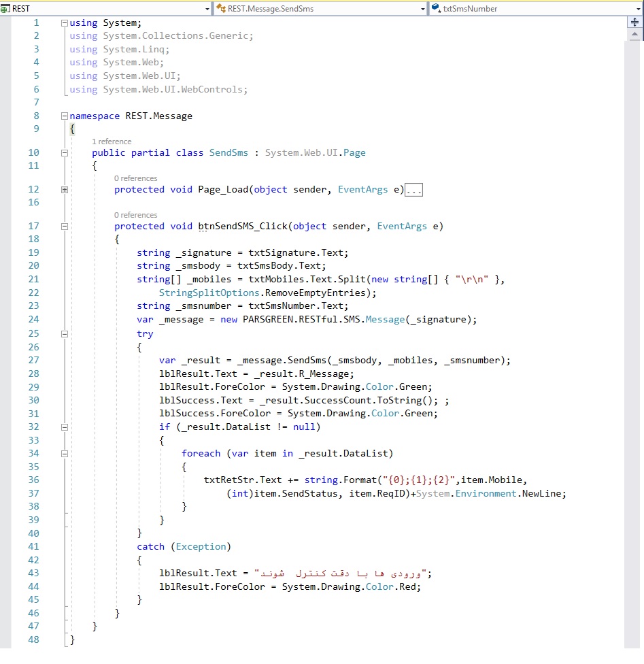The image size is (644, 664).
Task: Click the vertical scrollbar track
Action: point(635,340)
